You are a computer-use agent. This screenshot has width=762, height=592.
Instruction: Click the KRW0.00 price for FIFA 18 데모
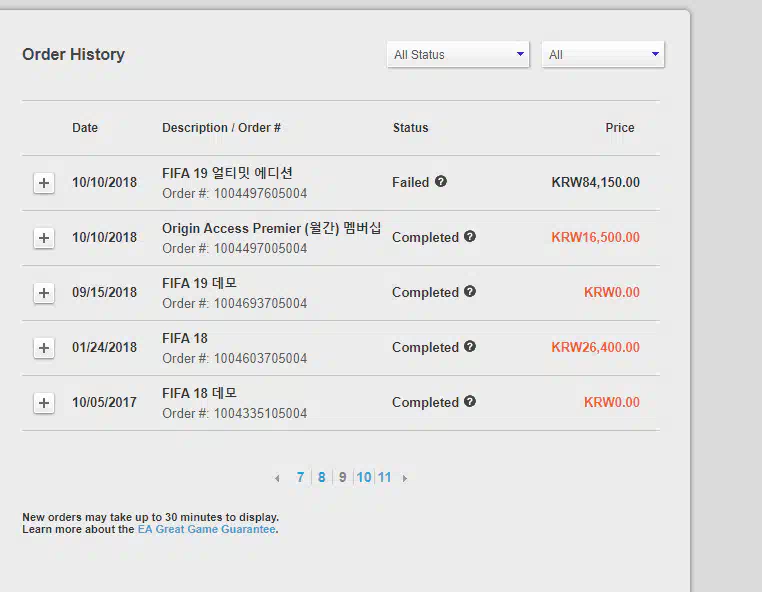tap(612, 402)
